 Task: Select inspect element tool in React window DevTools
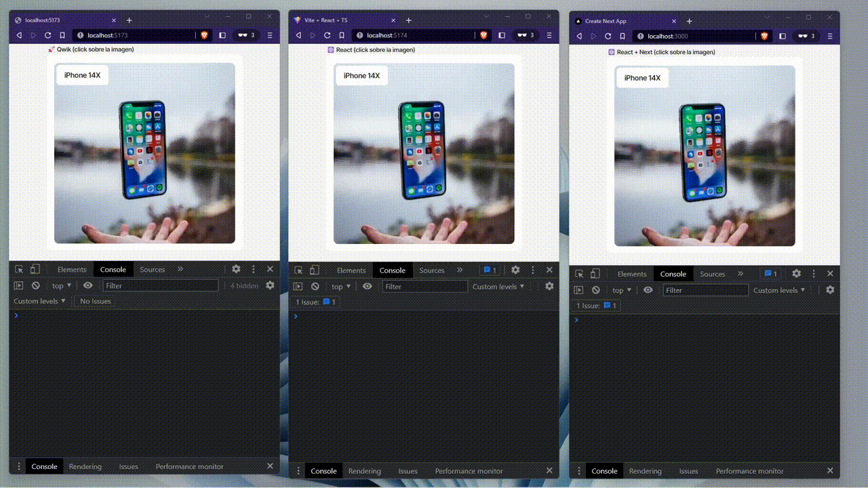click(298, 270)
